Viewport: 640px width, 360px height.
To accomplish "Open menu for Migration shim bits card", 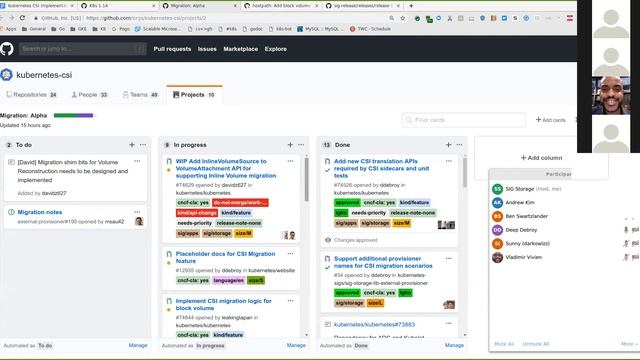I will pos(137,161).
